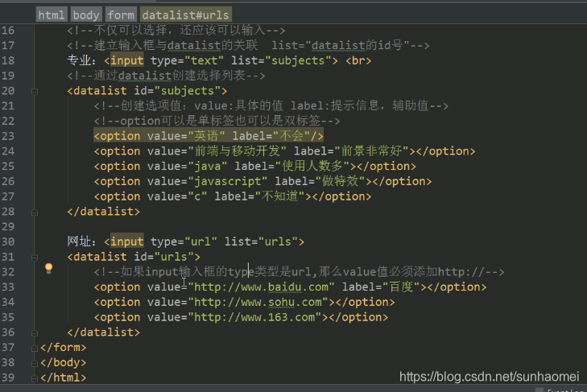Click line number 39 in the gutter
This screenshot has width=587, height=392.
(8, 378)
